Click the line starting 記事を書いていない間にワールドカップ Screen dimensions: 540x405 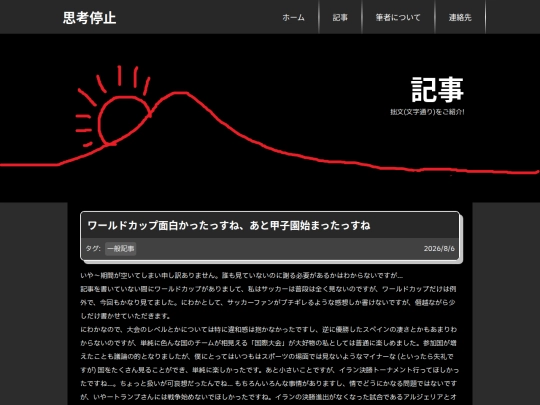pos(268,289)
